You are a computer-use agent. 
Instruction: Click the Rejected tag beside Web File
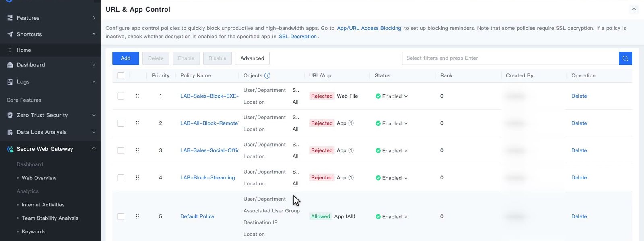click(322, 96)
